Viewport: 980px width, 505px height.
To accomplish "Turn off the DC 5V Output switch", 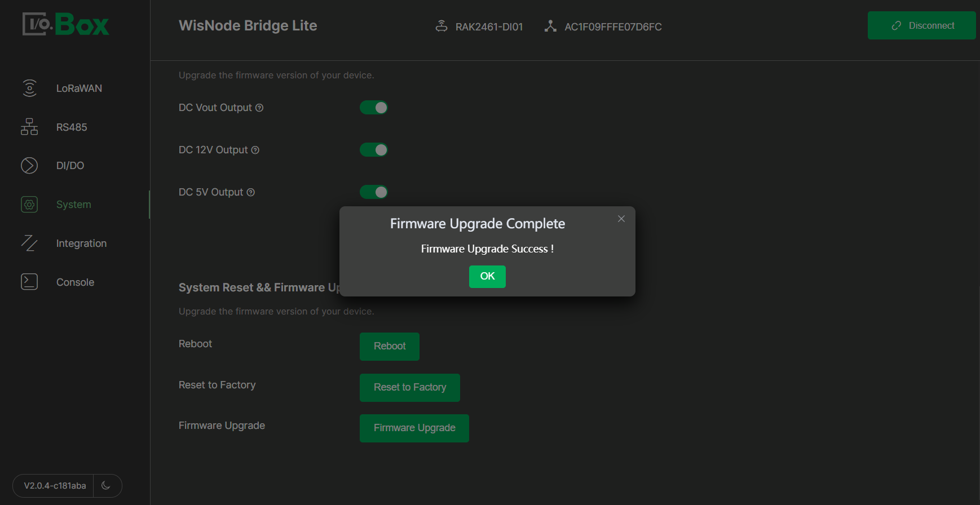I will (x=374, y=192).
